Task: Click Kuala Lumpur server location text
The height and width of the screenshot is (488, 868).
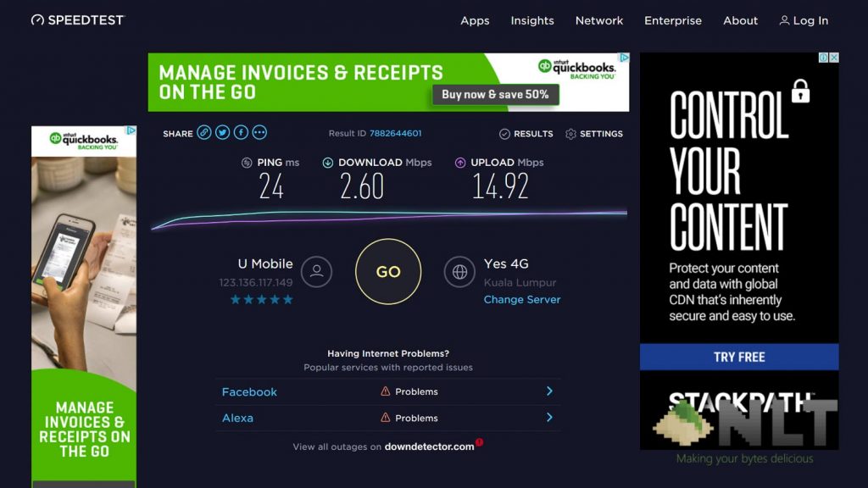Action: click(x=520, y=282)
